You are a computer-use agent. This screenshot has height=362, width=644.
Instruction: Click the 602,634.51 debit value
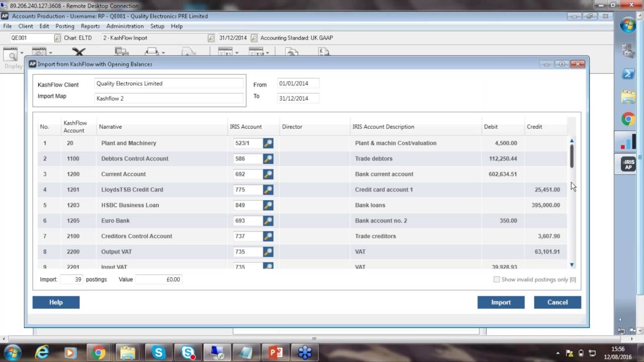coord(503,174)
